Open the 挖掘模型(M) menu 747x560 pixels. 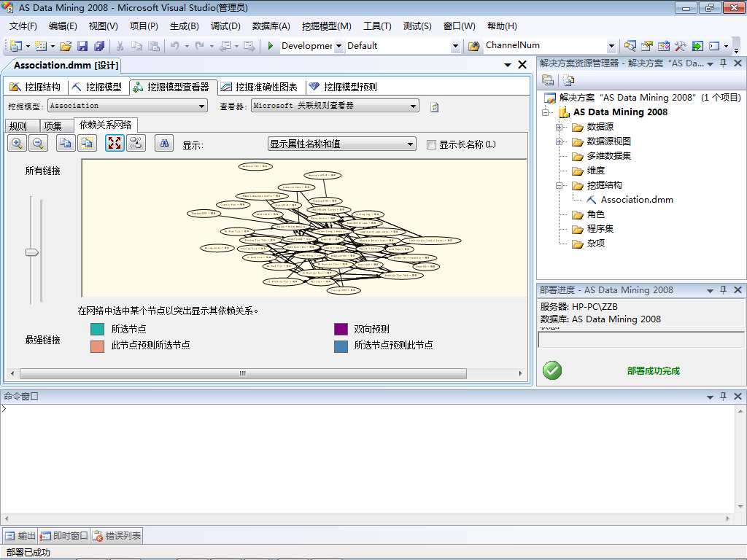(327, 26)
